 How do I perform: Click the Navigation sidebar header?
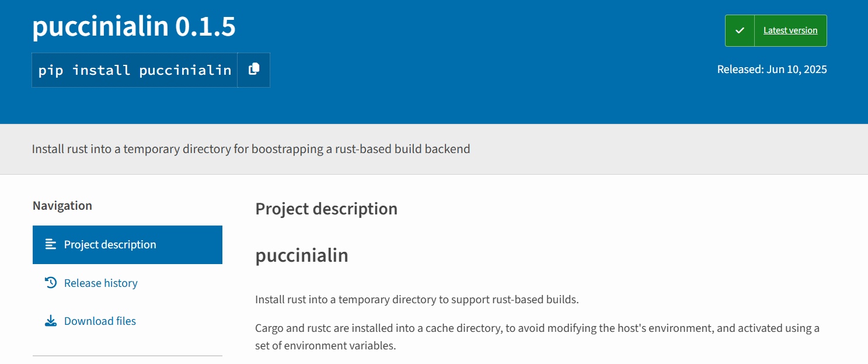(62, 205)
